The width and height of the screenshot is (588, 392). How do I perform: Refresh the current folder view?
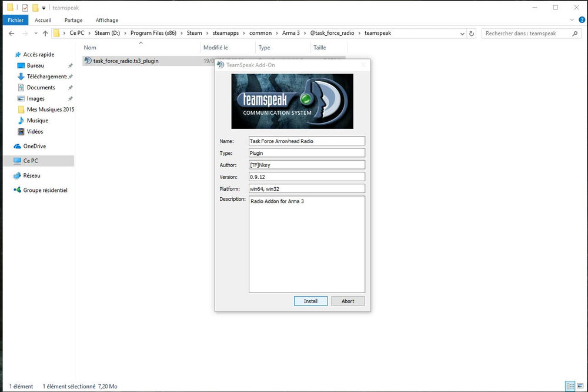472,34
